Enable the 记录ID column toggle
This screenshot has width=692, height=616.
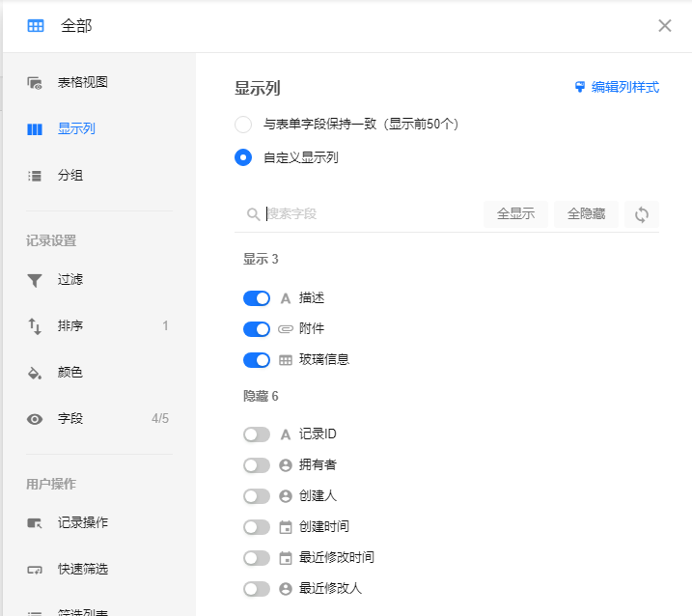pos(257,434)
